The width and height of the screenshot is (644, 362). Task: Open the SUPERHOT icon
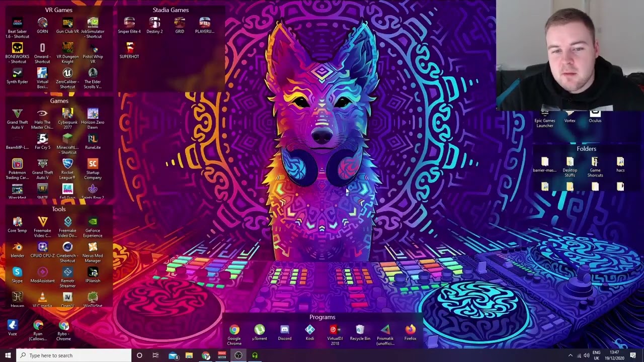[129, 48]
